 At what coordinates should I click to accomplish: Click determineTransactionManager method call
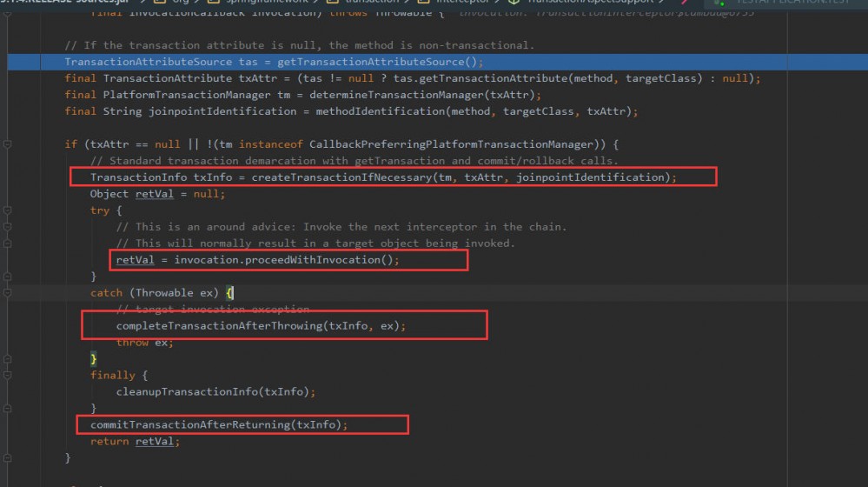click(x=396, y=95)
